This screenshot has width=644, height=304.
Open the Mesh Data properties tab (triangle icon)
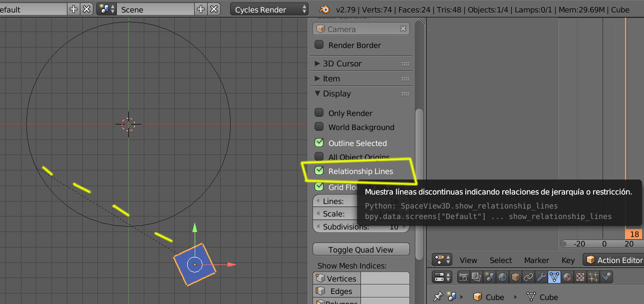click(555, 276)
